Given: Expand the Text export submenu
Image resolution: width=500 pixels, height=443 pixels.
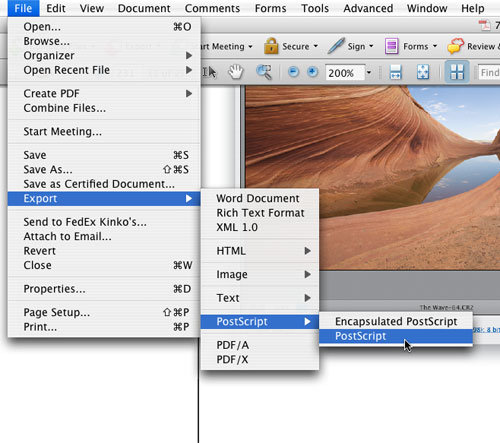Looking at the screenshot, I should click(x=307, y=298).
